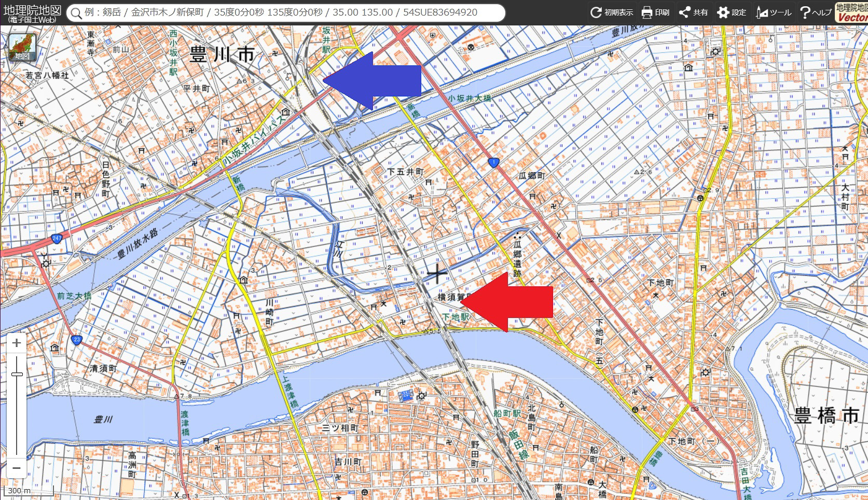Click the center crosshair marker
This screenshot has width=868, height=500.
click(x=437, y=274)
